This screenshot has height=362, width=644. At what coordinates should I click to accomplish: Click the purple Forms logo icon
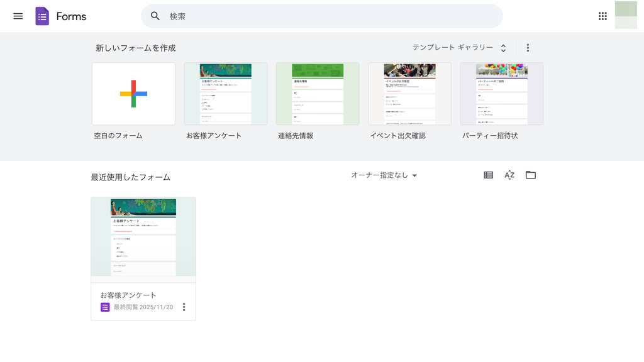tap(42, 16)
